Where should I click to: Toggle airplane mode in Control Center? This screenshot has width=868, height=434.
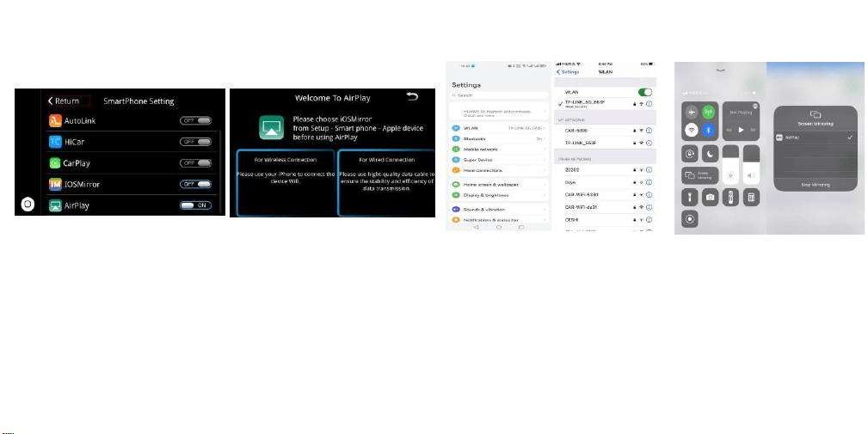tap(692, 113)
